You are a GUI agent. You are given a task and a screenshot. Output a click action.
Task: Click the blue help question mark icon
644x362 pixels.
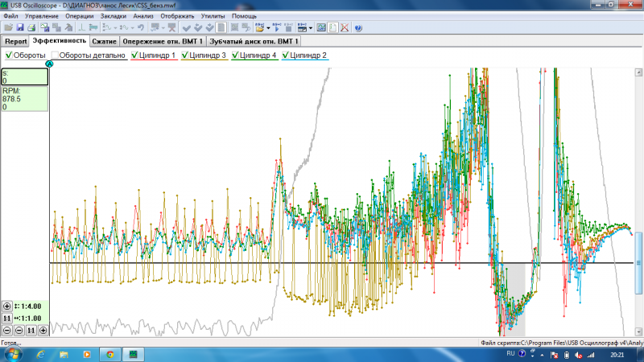pyautogui.click(x=358, y=27)
